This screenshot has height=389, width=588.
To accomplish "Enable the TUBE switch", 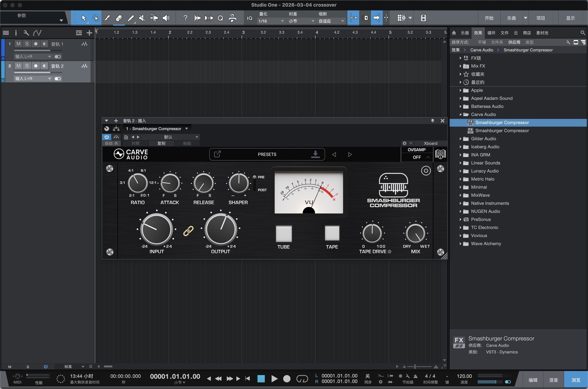I will pos(284,234).
